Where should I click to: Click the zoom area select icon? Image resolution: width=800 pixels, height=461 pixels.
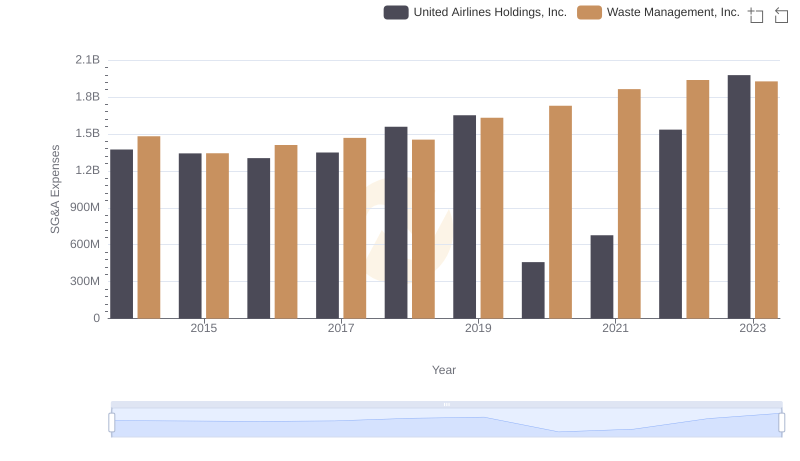pos(756,15)
